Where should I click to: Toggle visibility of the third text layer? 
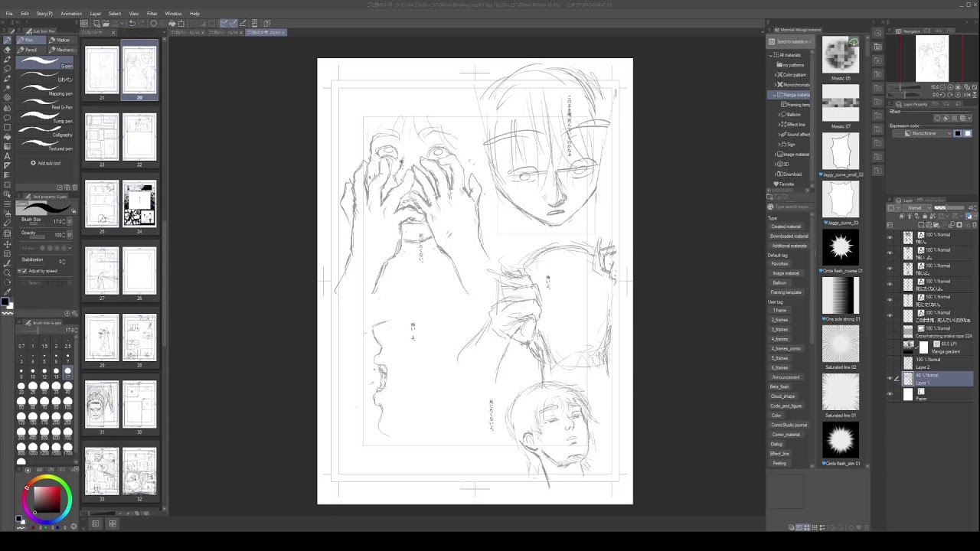[x=890, y=269]
